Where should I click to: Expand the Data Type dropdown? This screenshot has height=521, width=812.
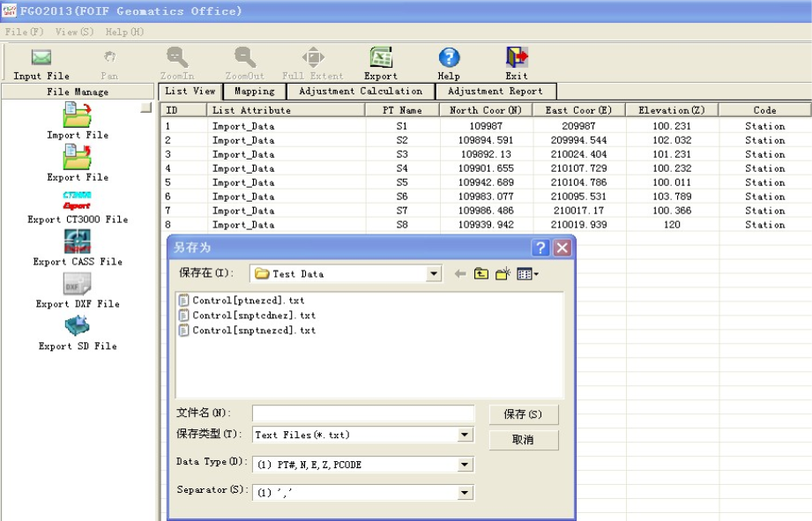(465, 465)
